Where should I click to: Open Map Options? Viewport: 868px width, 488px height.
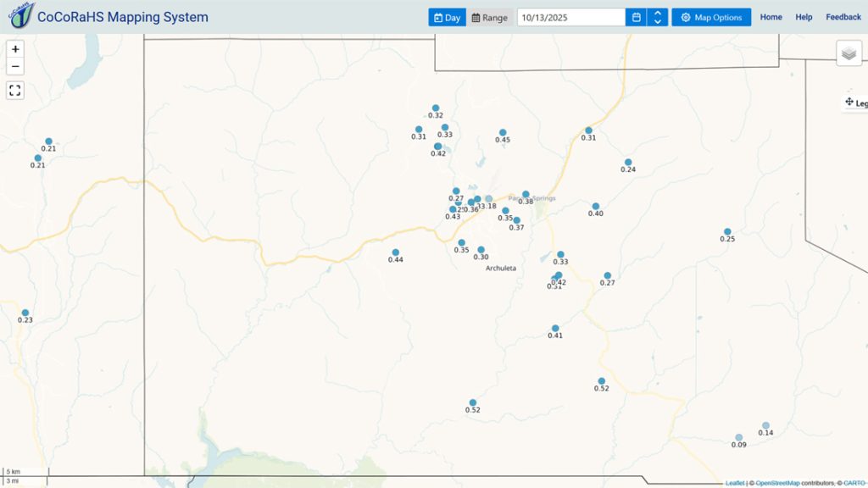coord(711,17)
